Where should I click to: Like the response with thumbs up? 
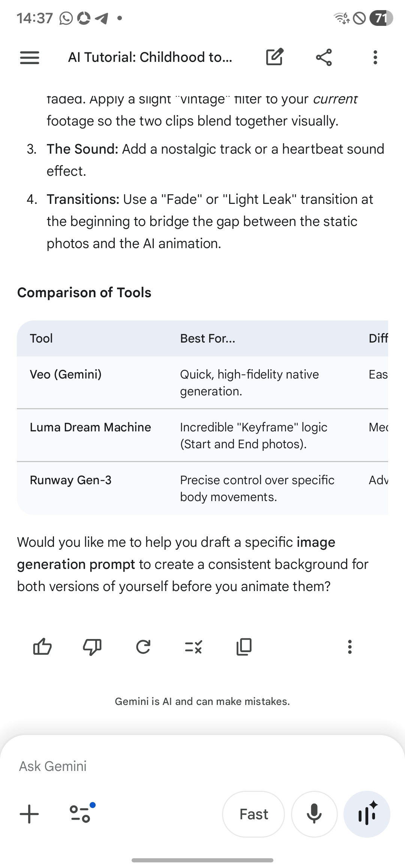pyautogui.click(x=42, y=647)
